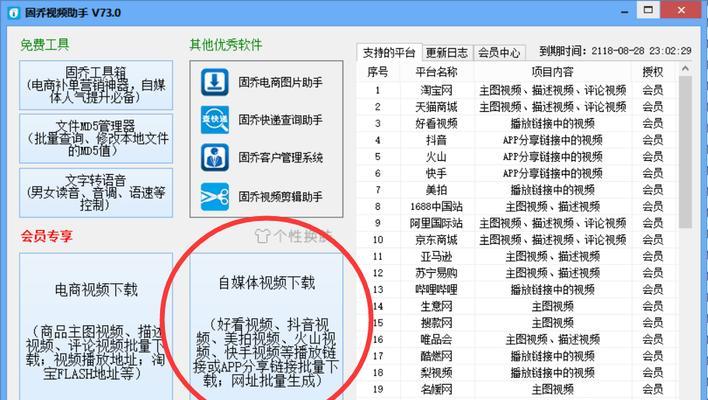This screenshot has height=400, width=708.
Task: Click 固乔快递查询助手 label
Action: (x=280, y=120)
